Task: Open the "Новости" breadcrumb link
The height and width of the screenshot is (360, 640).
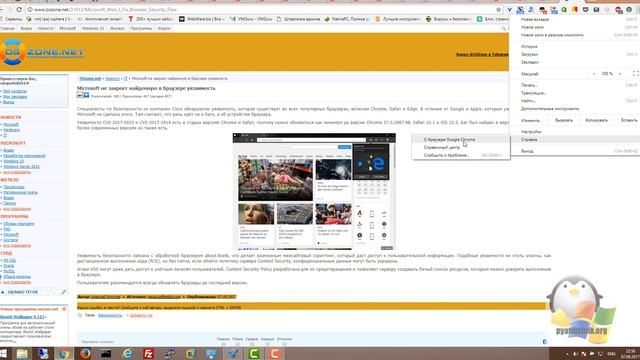Action: [112, 78]
